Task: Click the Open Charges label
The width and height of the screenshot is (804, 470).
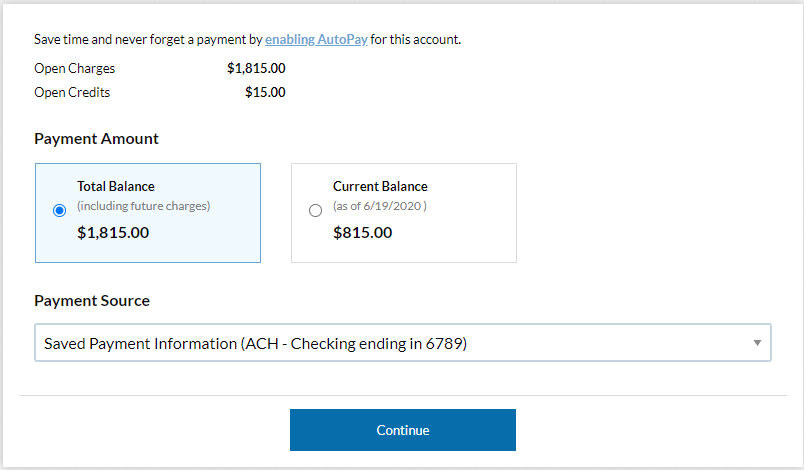Action: (75, 69)
